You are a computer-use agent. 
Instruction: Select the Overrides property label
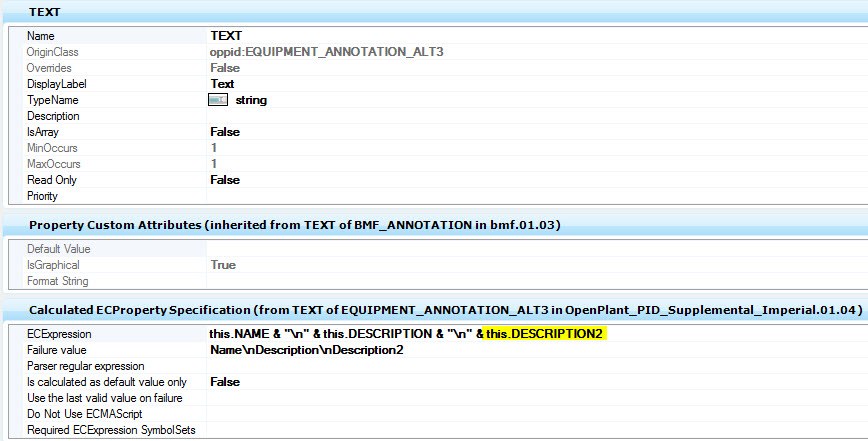pyautogui.click(x=49, y=68)
